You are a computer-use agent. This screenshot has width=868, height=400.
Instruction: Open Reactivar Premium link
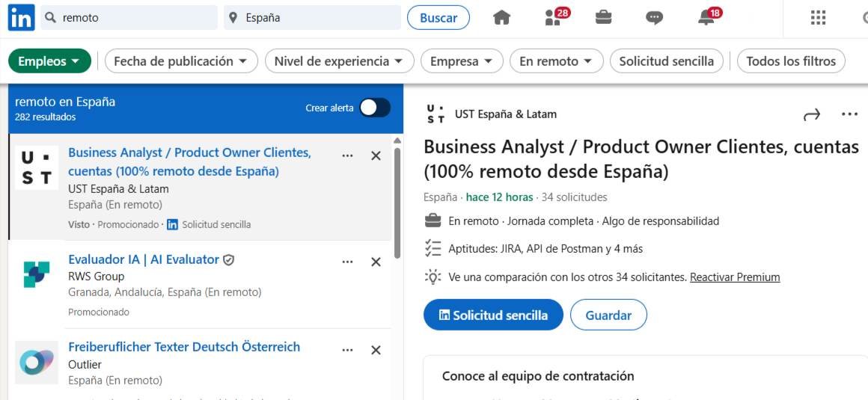[x=735, y=277]
